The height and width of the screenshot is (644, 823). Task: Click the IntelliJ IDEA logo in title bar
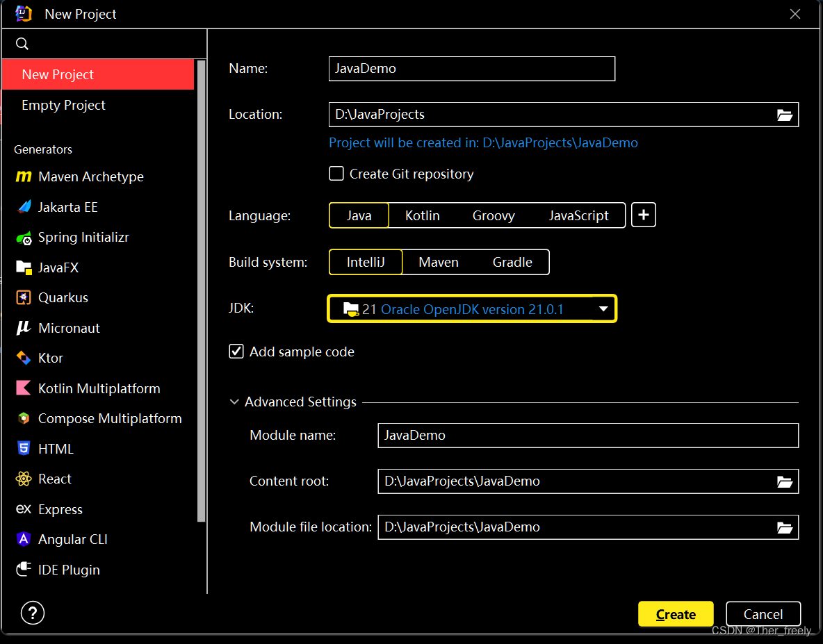[23, 13]
